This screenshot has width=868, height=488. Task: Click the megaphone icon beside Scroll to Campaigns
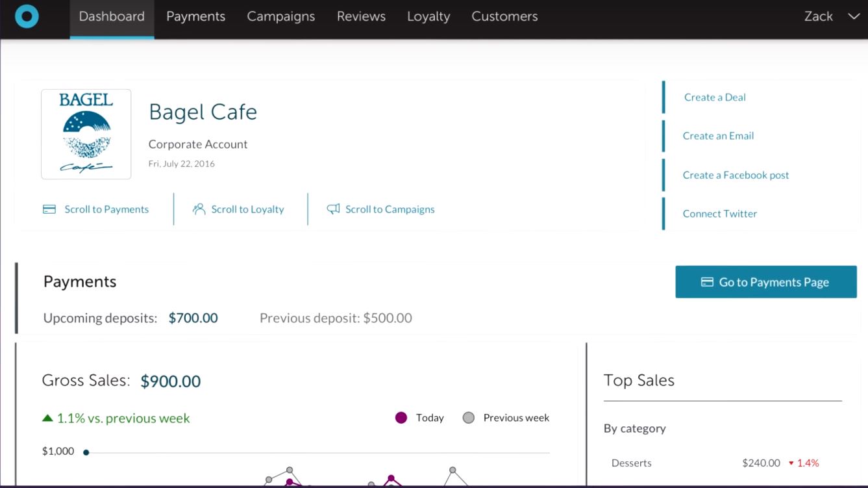pos(333,209)
